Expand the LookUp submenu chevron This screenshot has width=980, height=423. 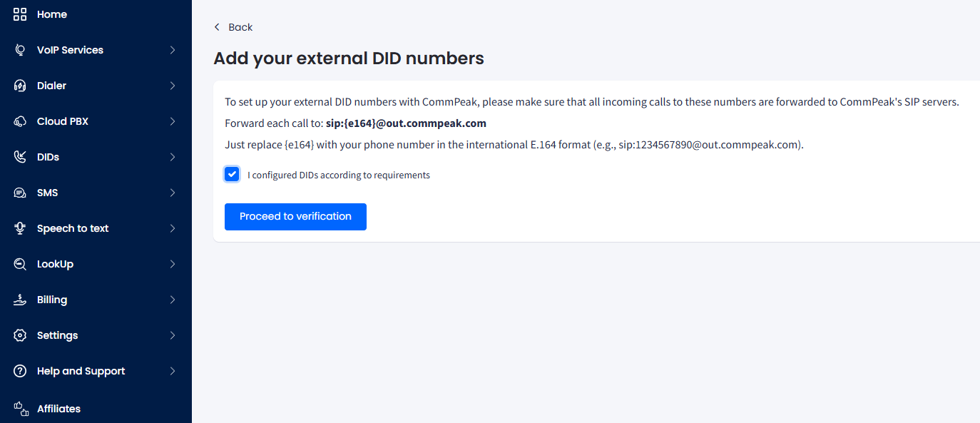click(173, 264)
